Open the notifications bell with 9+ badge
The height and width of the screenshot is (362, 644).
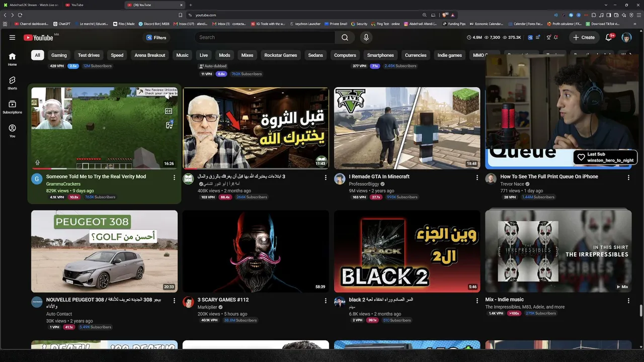608,37
